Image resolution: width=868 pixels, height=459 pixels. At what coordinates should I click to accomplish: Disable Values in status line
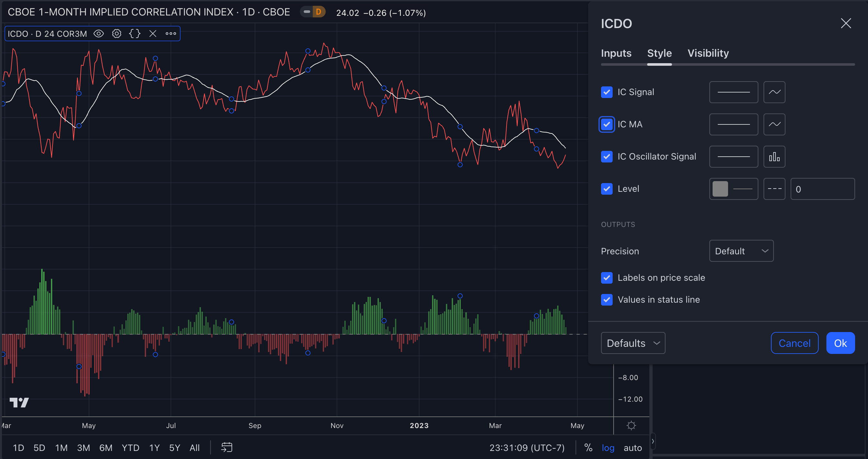(x=607, y=299)
